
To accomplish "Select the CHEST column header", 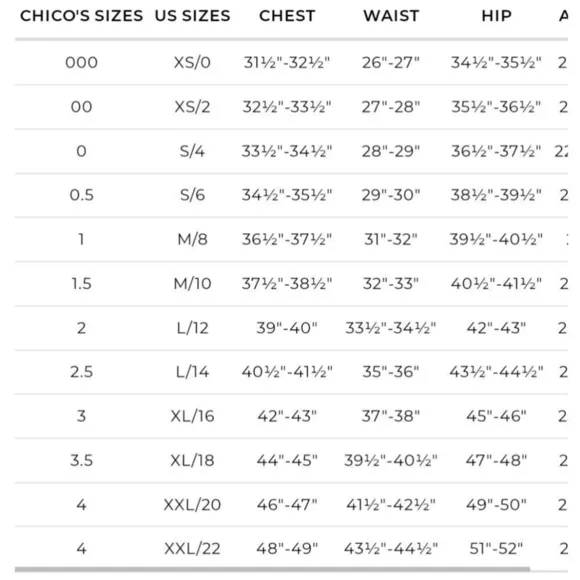I will point(287,16).
